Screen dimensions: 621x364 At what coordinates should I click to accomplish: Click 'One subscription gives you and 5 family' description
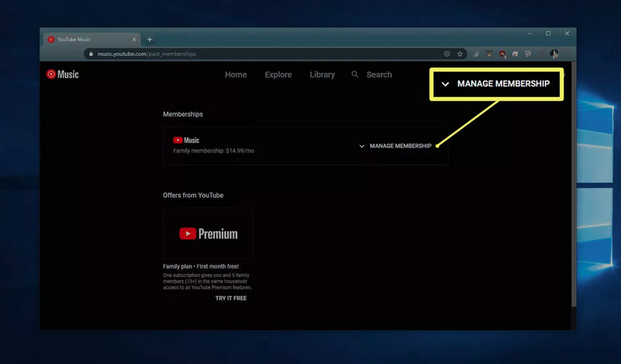206,275
